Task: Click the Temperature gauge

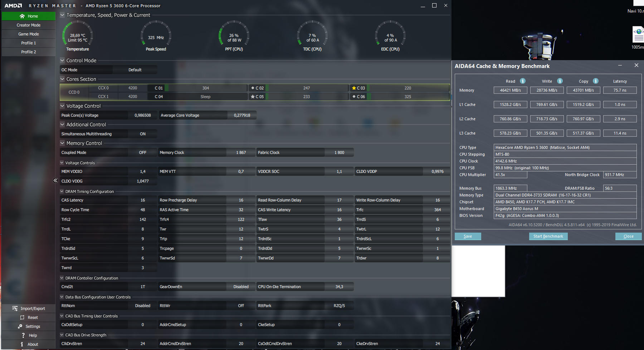Action: click(x=78, y=36)
